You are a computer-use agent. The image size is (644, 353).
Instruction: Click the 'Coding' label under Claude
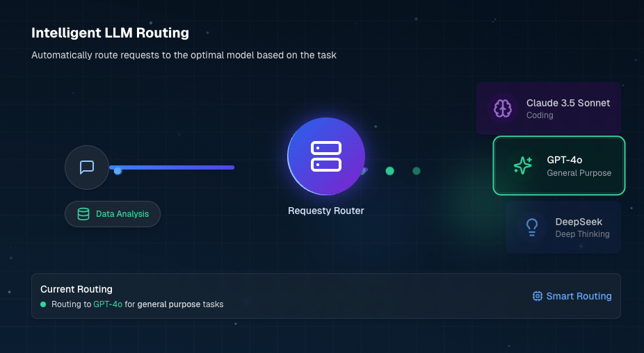coord(540,115)
